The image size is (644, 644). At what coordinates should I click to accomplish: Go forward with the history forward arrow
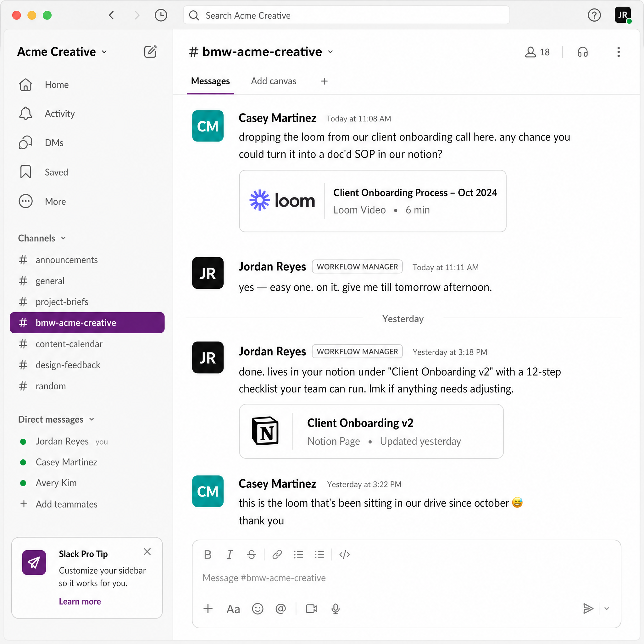137,15
